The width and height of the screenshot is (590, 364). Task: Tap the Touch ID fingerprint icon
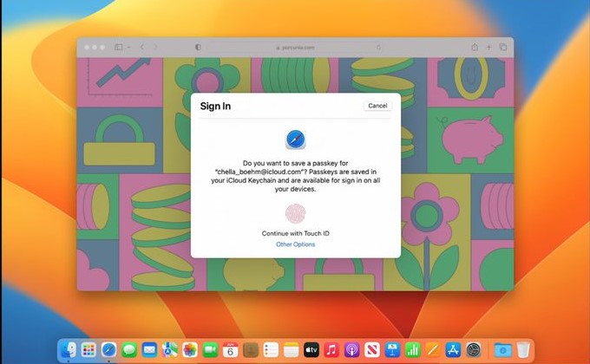(x=295, y=213)
